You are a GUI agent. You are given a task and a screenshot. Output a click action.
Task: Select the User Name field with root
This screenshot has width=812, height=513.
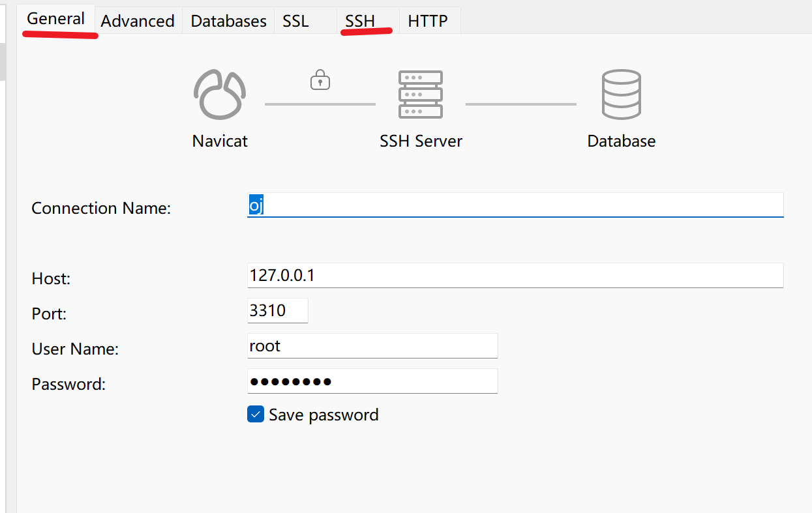tap(372, 346)
